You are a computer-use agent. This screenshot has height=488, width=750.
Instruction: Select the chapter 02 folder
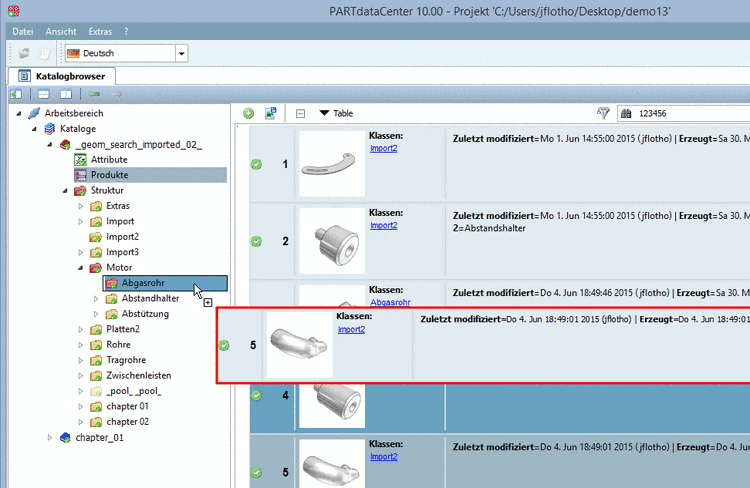(127, 421)
